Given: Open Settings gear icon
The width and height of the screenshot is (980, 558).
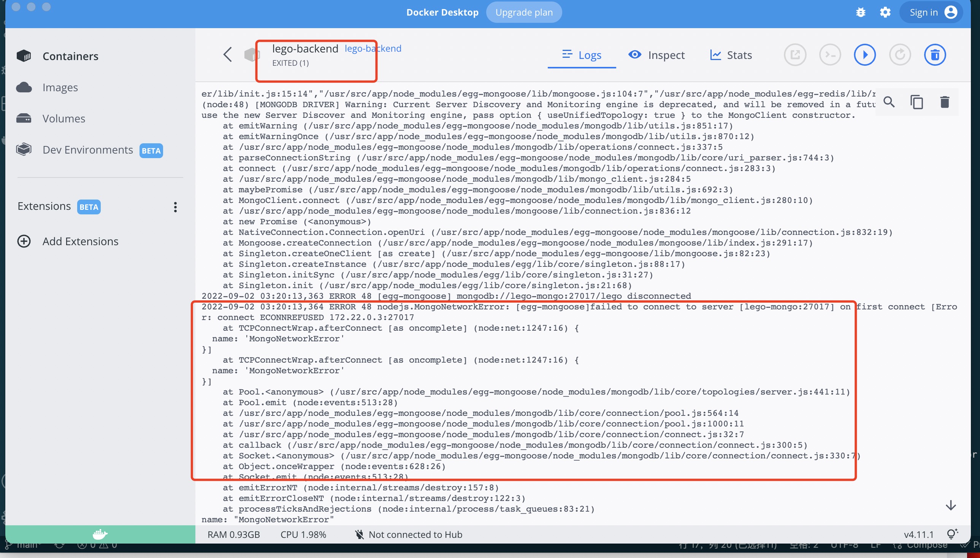Looking at the screenshot, I should (x=885, y=12).
